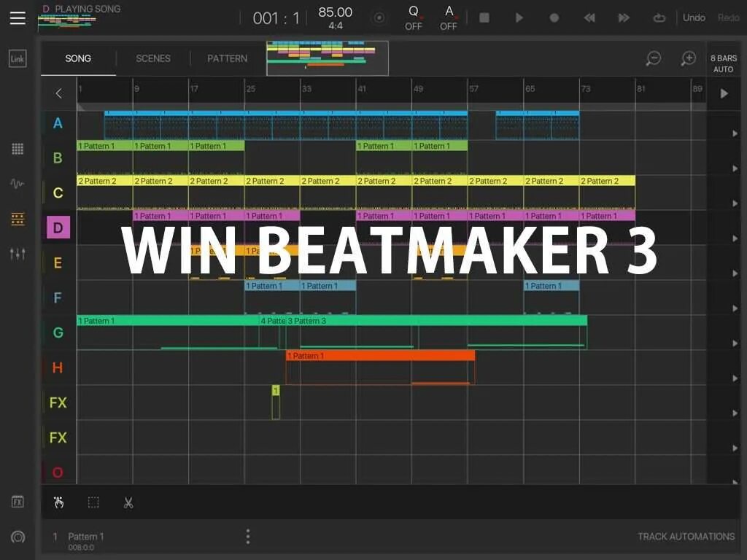This screenshot has width=747, height=560.
Task: Click the 001 : 1 position display
Action: point(276,18)
